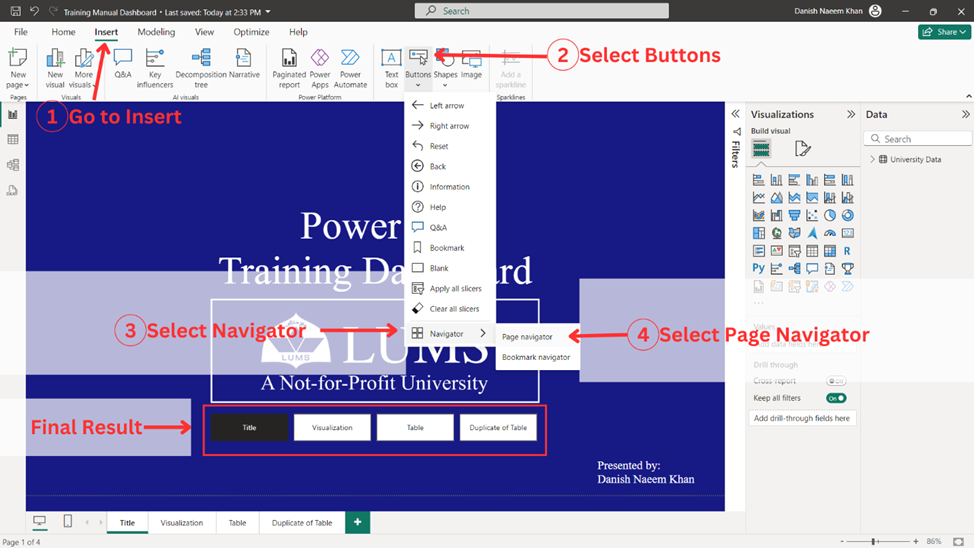Add a Paginated report visual
This screenshot has height=548, width=974.
pyautogui.click(x=289, y=68)
